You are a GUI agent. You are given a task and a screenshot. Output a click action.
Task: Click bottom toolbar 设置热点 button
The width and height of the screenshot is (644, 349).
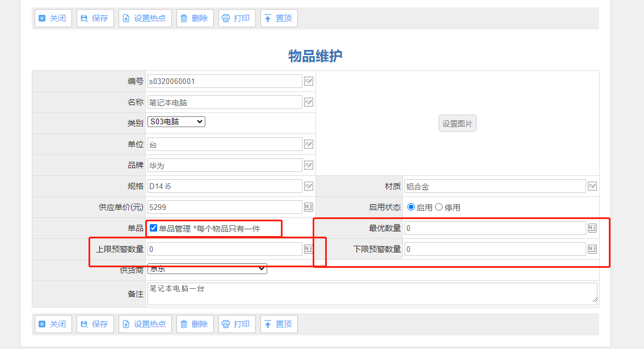point(145,324)
